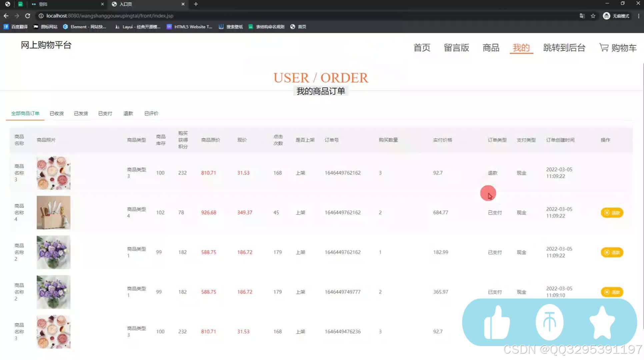Click 退款 button for the 365.97 order

click(x=612, y=292)
